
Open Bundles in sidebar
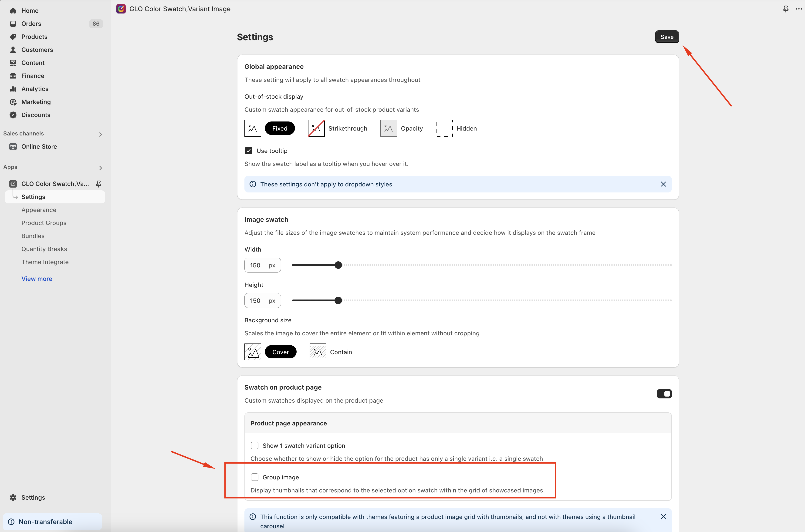[33, 236]
